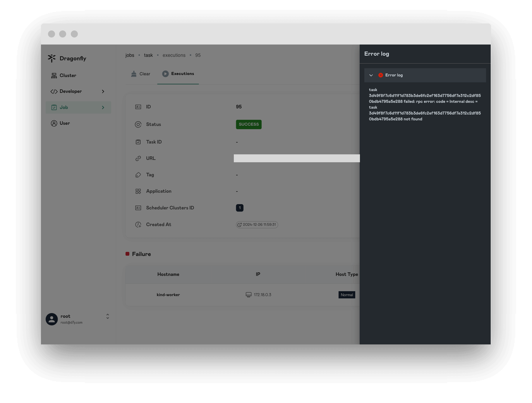
Task: Click the Hostname column header
Action: (168, 274)
